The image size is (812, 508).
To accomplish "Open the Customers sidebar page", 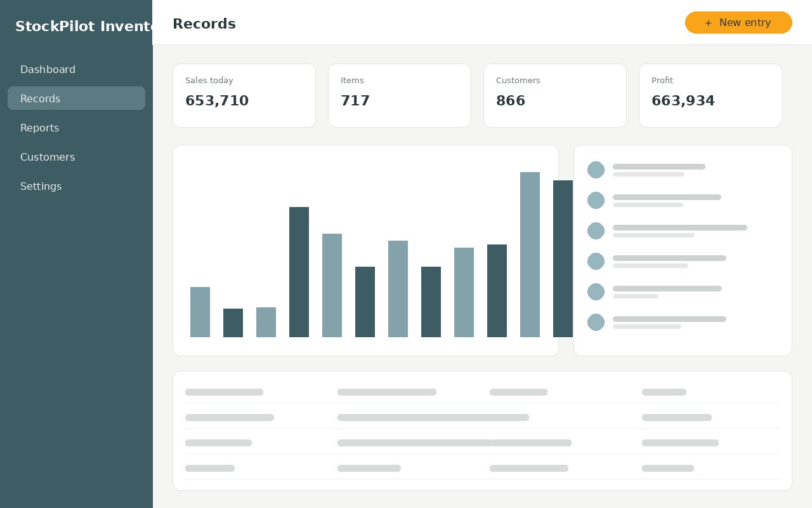I will [76, 157].
